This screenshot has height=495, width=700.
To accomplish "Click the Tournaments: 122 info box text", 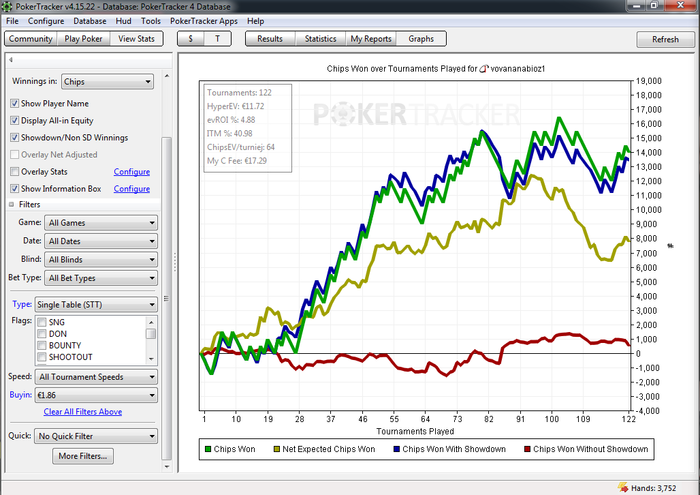I will (x=239, y=93).
